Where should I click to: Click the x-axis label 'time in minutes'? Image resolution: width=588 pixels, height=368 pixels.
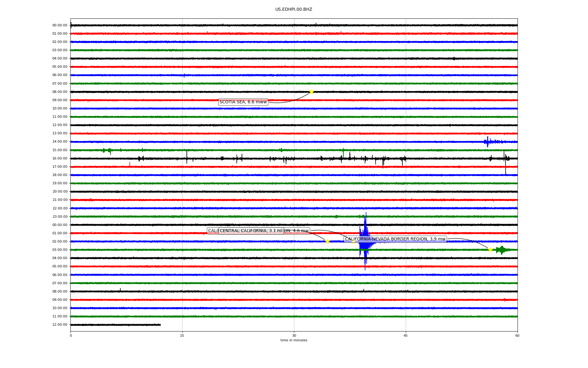[294, 340]
